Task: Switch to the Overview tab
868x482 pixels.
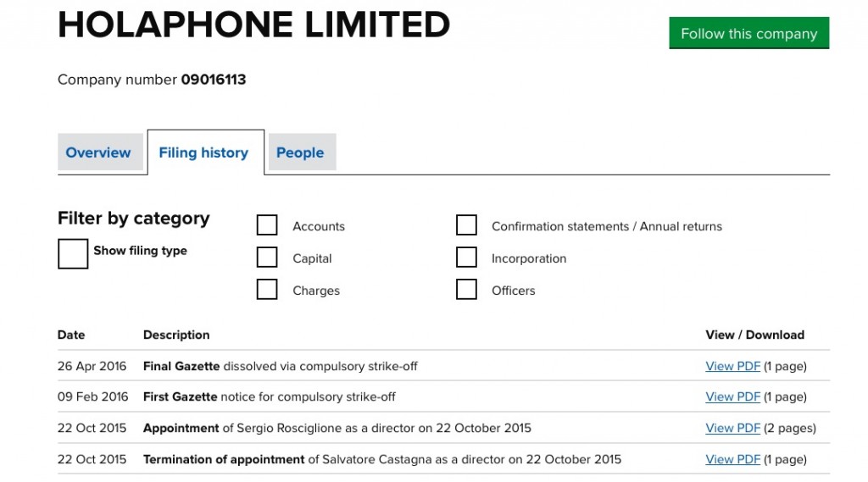Action: [x=98, y=152]
